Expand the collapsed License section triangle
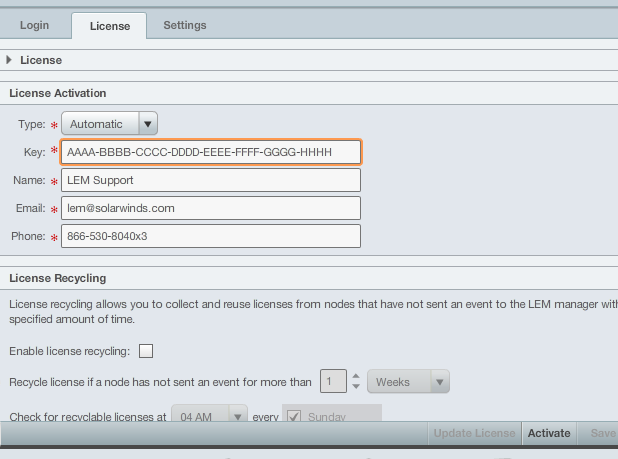 click(x=10, y=61)
